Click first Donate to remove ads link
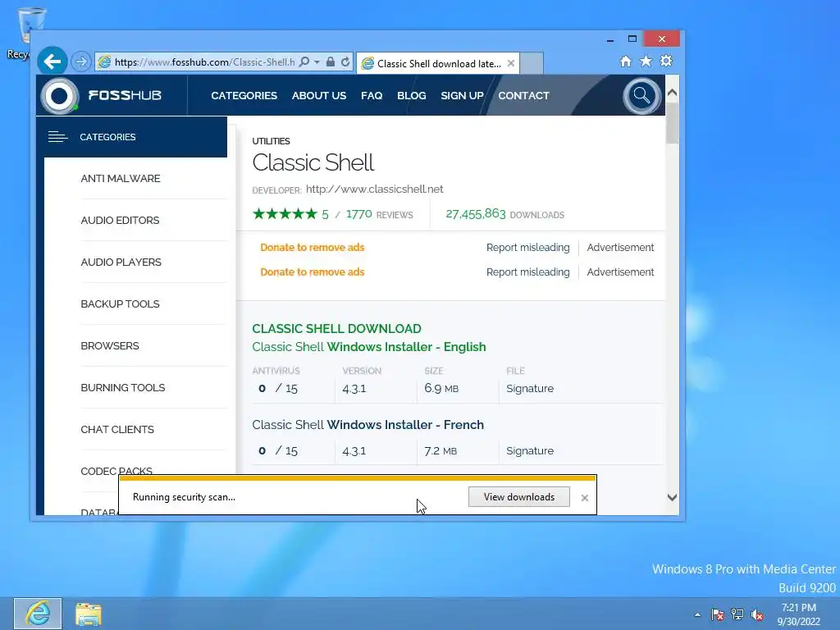The image size is (840, 630). pyautogui.click(x=313, y=248)
